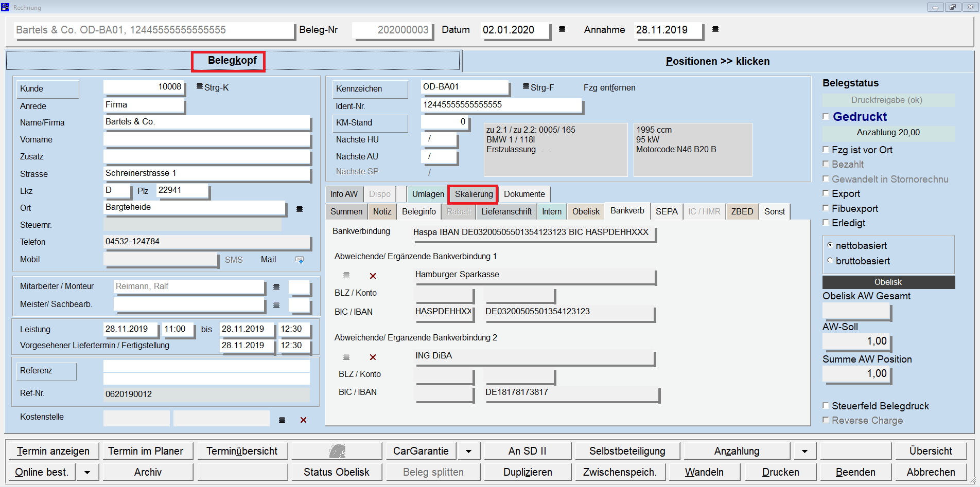Click the Archiv button

(x=148, y=472)
